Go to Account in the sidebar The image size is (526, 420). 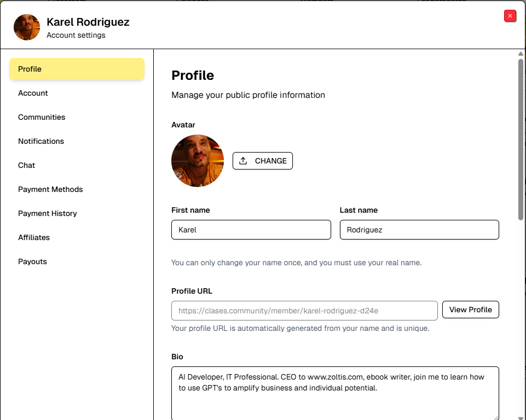33,93
